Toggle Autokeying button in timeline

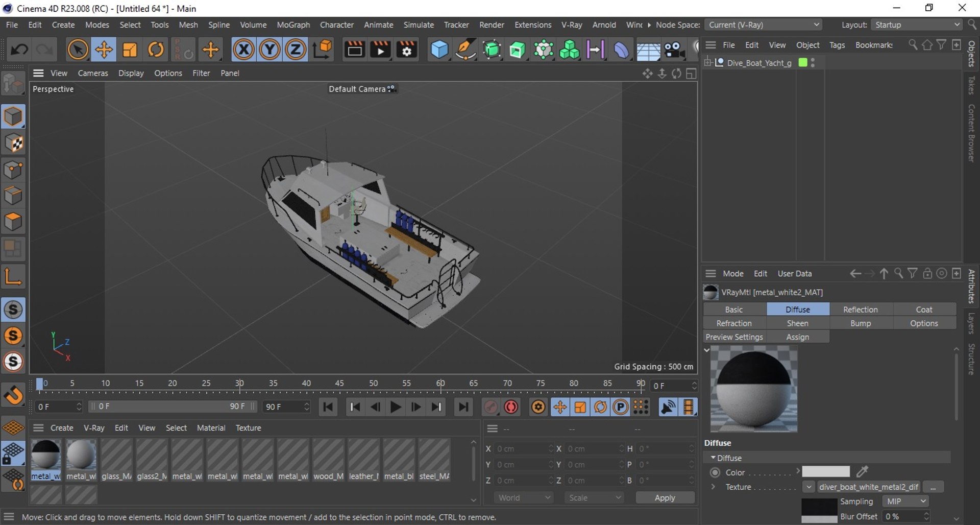(x=511, y=407)
